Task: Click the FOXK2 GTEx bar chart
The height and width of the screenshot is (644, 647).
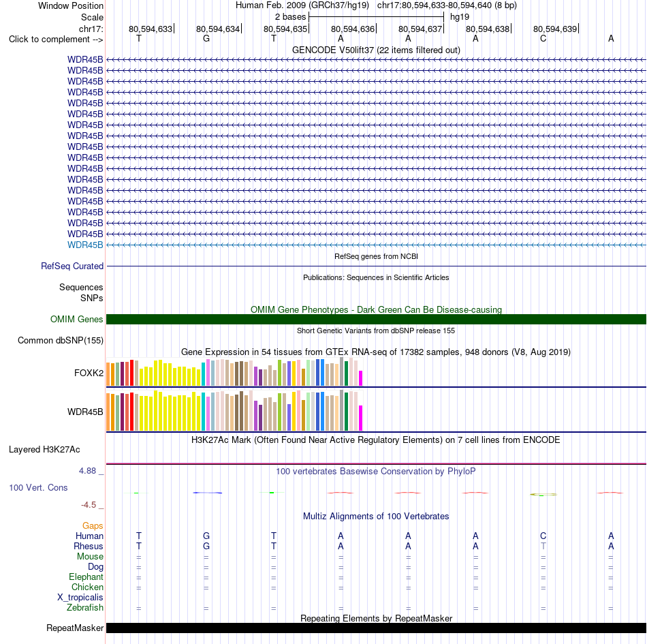Action: click(234, 372)
